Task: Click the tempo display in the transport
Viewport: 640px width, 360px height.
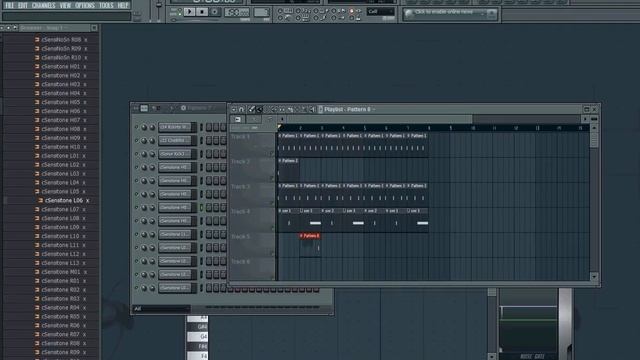Action: tap(237, 12)
